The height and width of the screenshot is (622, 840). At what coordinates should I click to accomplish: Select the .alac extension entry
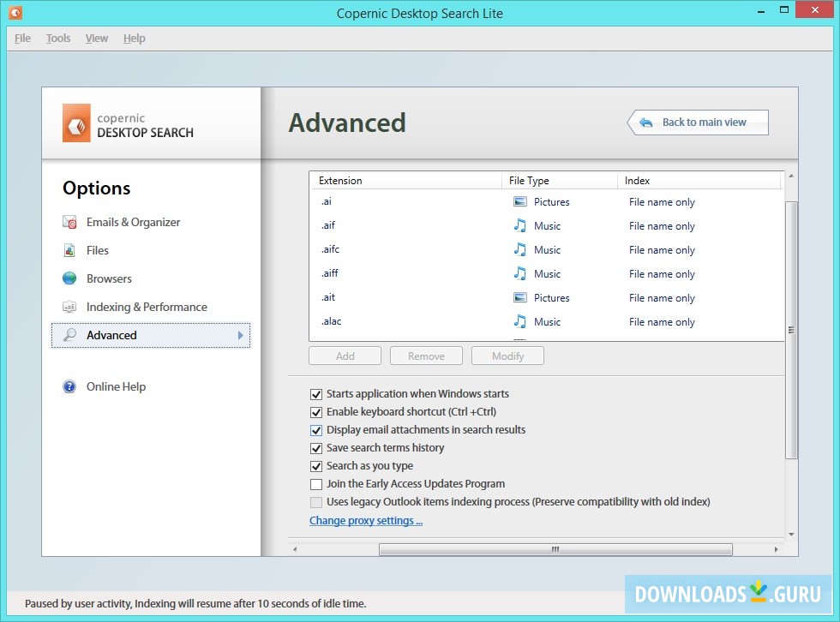547,321
